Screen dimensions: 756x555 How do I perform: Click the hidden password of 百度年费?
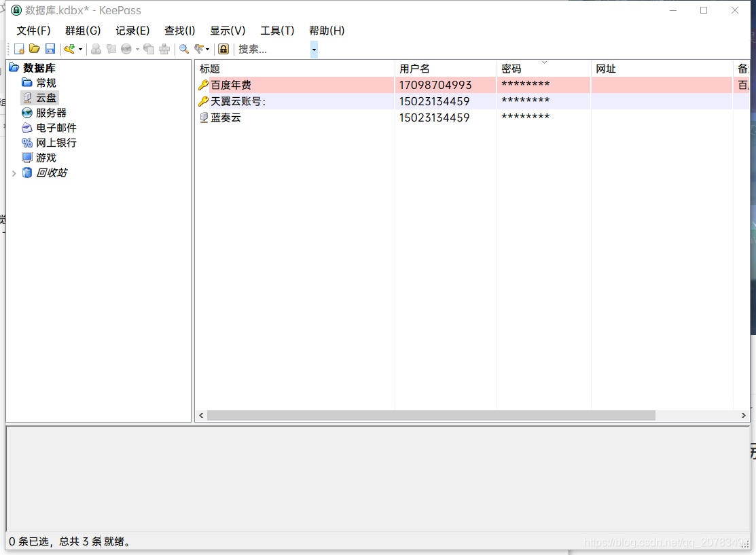pos(525,84)
